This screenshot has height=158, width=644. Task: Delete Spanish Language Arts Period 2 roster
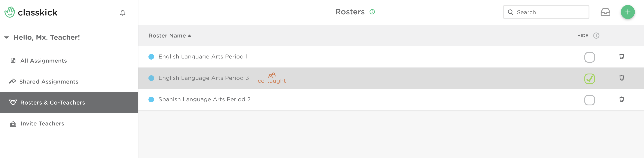coord(622,99)
